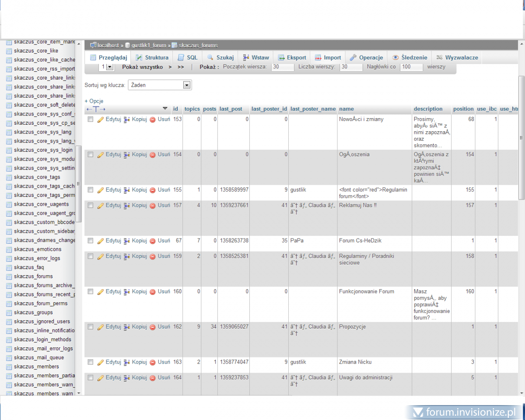Viewport: 525px width, 420px height.
Task: Select the checkbox for row 157
Action: pyautogui.click(x=91, y=205)
